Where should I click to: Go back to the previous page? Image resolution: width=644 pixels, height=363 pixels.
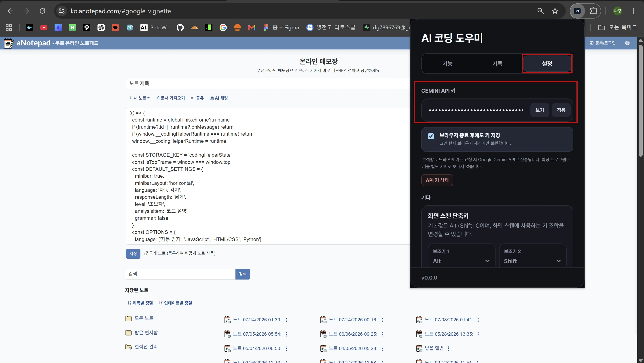[x=10, y=11]
